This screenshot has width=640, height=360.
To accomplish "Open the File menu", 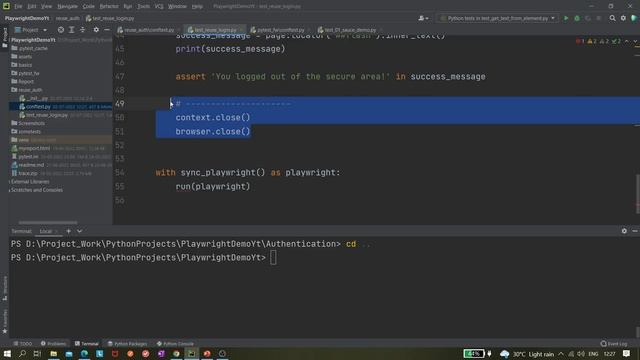I will pos(18,7).
